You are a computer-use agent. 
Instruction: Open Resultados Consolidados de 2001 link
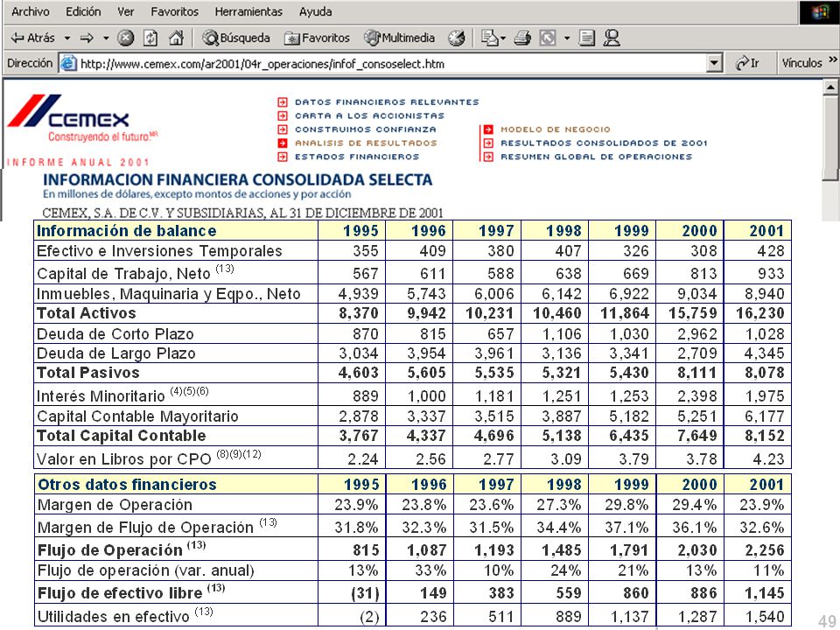604,143
